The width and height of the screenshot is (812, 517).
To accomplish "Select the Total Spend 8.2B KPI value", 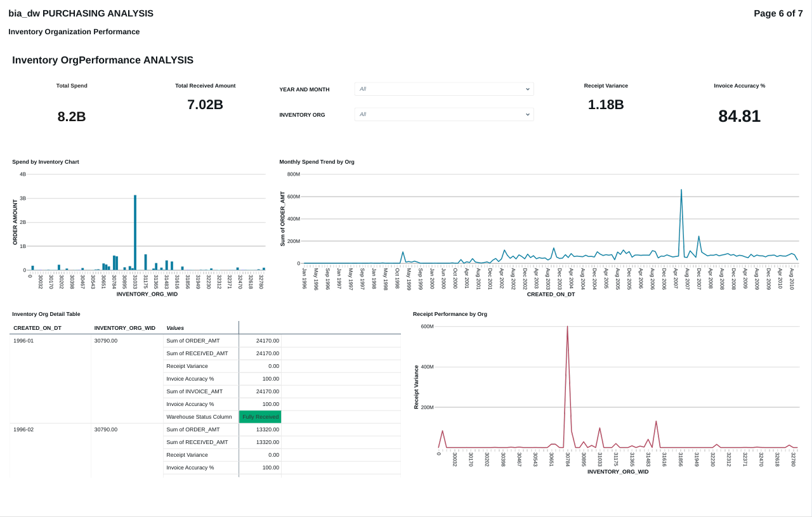I will tap(72, 117).
